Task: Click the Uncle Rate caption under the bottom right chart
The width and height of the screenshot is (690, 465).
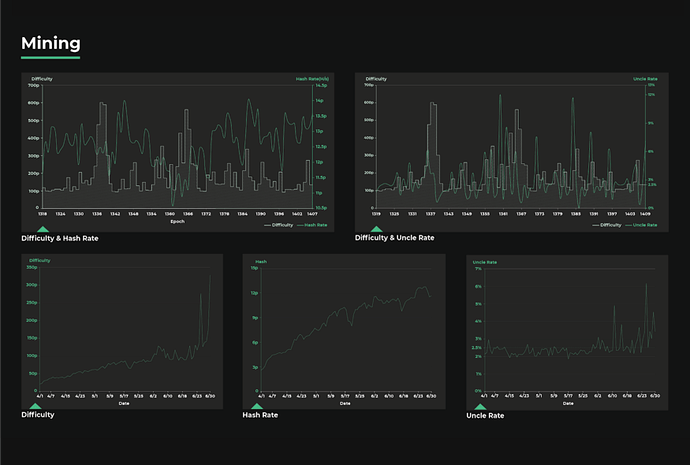Action: click(487, 415)
